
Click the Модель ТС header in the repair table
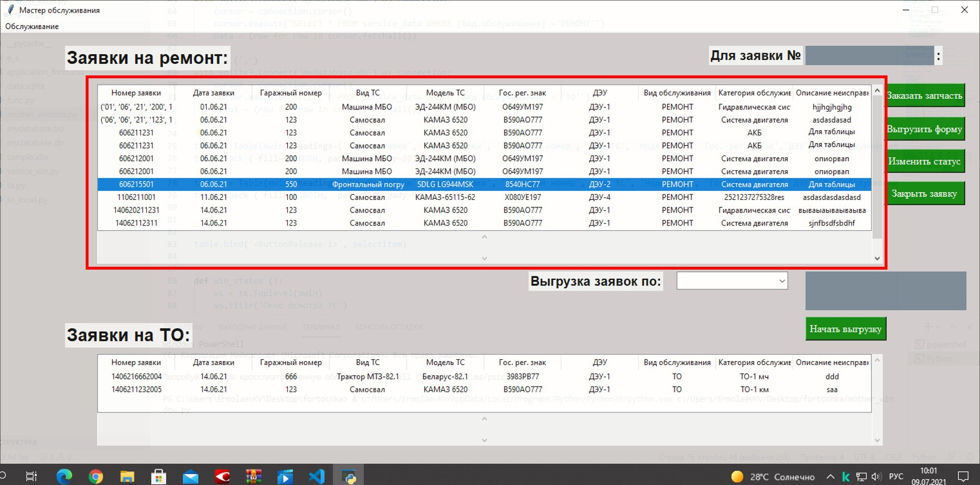point(445,93)
